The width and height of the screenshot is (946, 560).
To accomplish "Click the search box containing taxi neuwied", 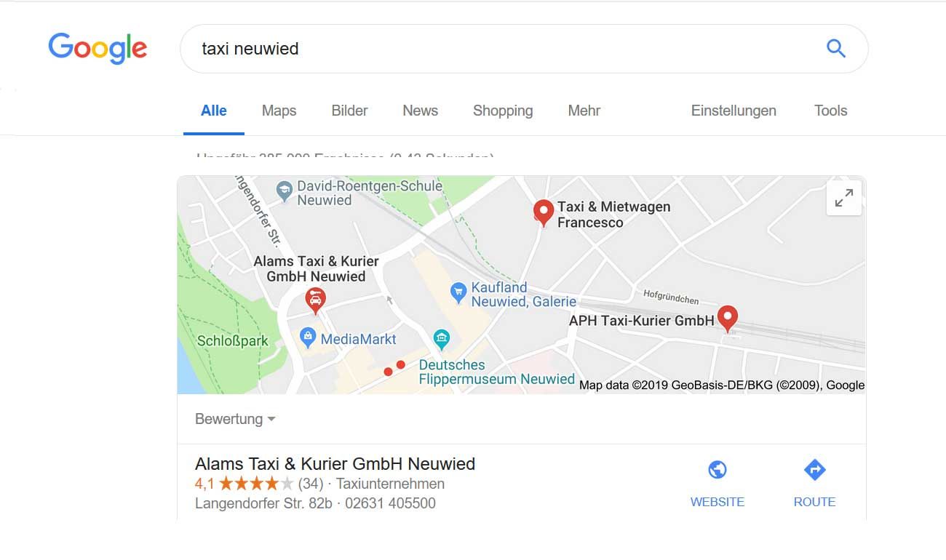I will coord(524,49).
